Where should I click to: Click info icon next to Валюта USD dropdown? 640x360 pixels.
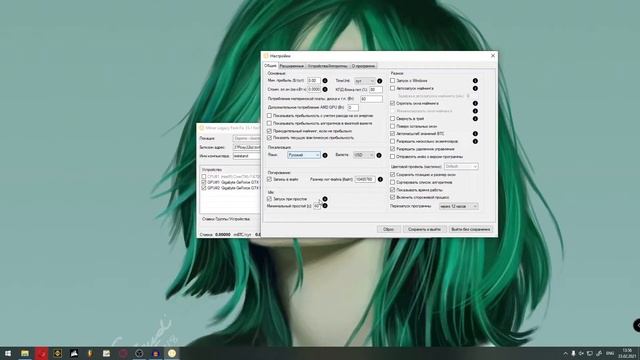tap(379, 155)
